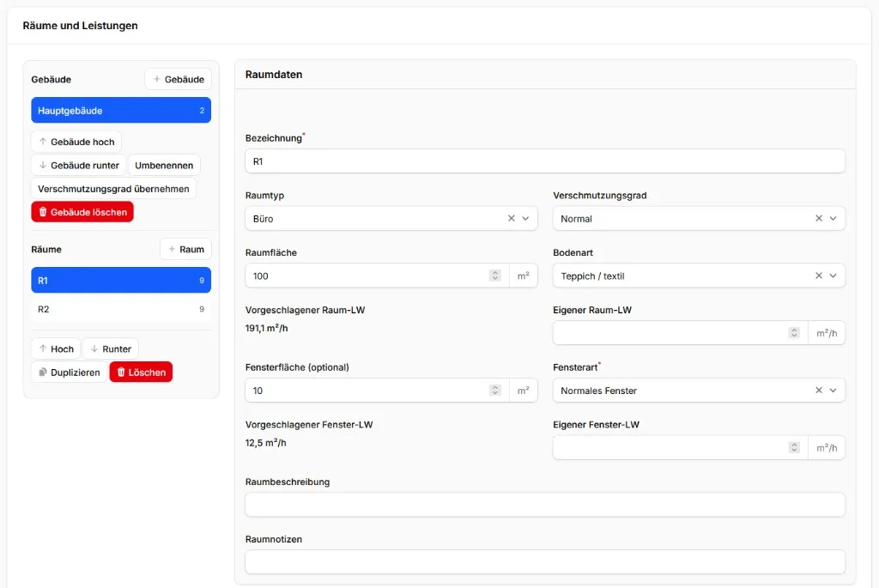Screen dimensions: 879x588
Task: Click the Räume und Leistungen heading
Action: [x=80, y=26]
